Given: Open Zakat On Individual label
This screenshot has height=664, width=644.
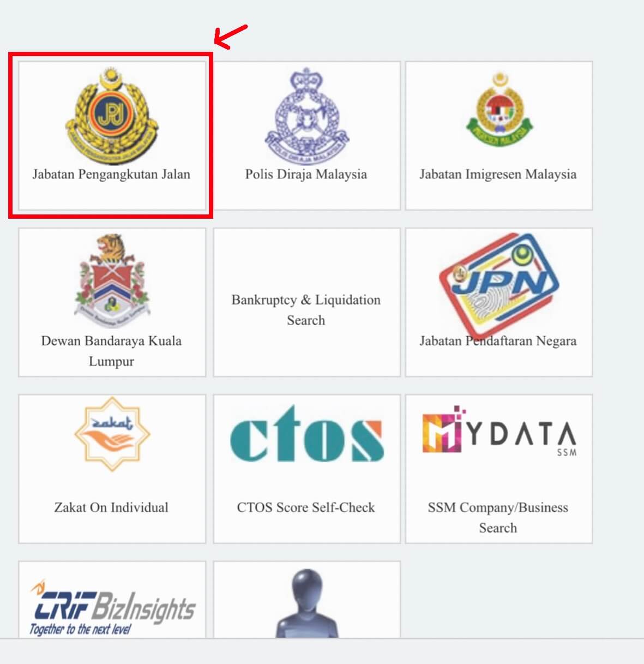Looking at the screenshot, I should 111,507.
